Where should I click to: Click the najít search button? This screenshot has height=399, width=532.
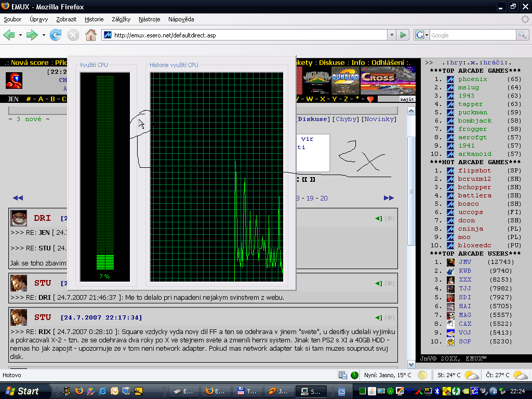coord(407,99)
